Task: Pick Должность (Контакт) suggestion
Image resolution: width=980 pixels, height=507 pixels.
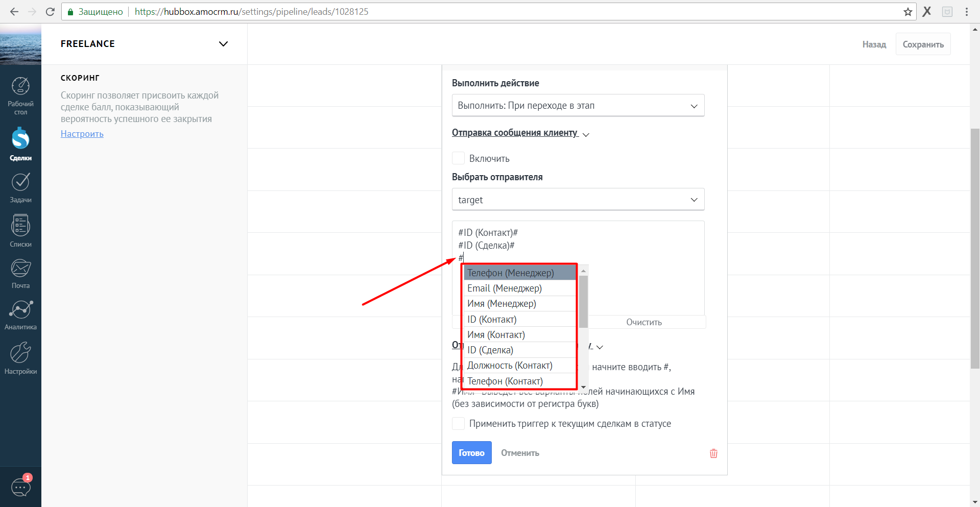Action: tap(520, 366)
